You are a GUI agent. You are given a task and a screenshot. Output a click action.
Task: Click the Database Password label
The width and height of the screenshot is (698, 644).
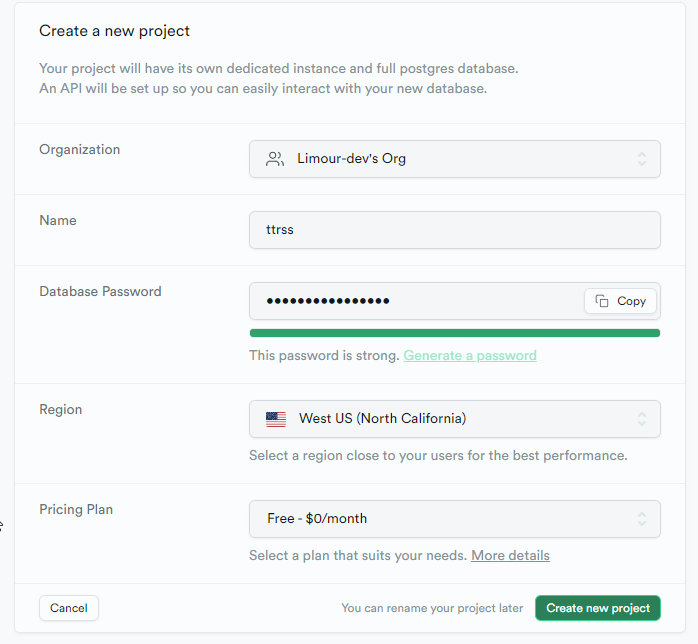[x=100, y=292]
